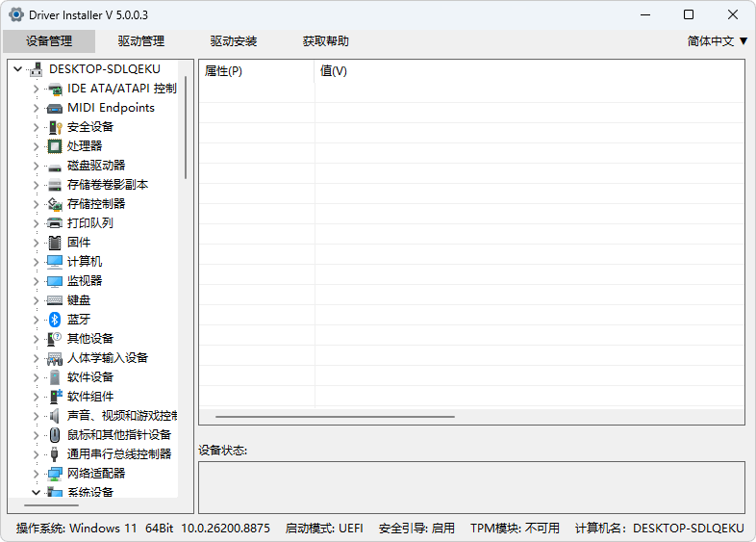Select the 固件 tree entry
Image resolution: width=756 pixels, height=542 pixels.
[79, 243]
